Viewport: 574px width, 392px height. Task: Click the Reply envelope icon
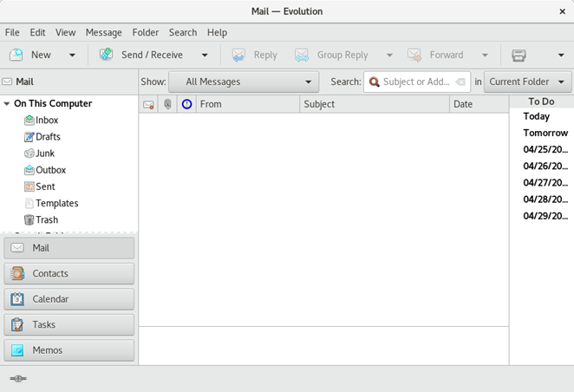click(238, 55)
